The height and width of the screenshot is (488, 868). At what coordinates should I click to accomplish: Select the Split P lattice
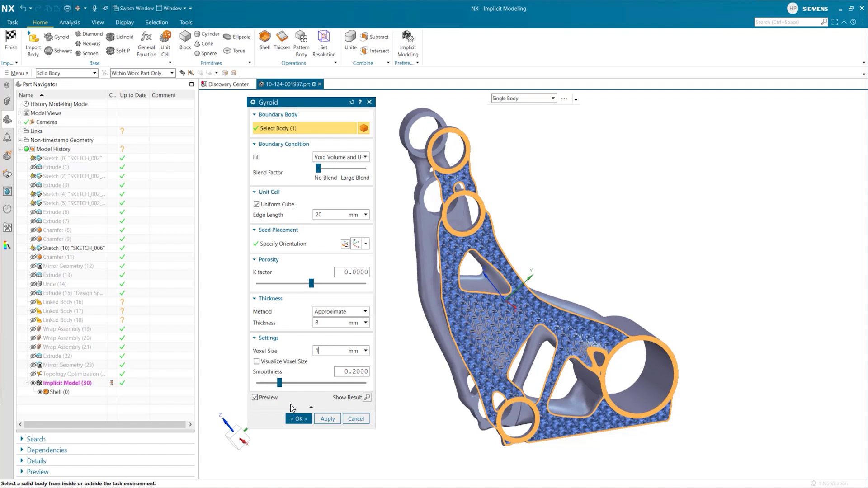click(x=118, y=51)
